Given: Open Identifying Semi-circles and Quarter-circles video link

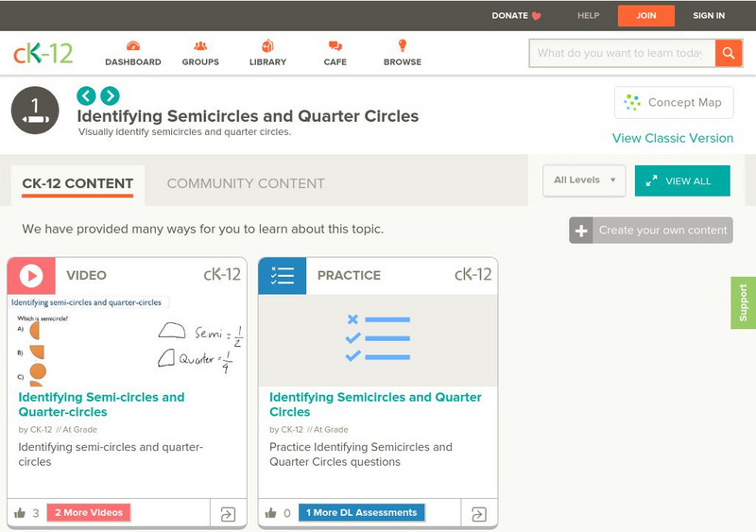Looking at the screenshot, I should pyautogui.click(x=101, y=404).
